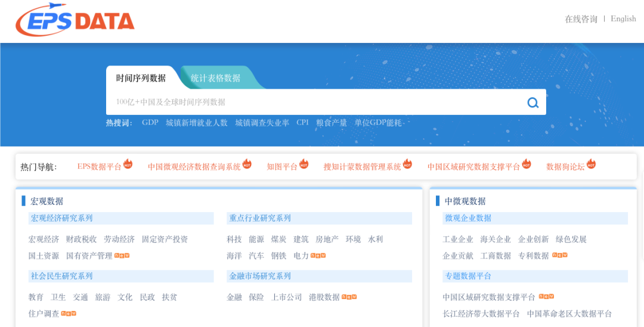The width and height of the screenshot is (644, 327).
Task: Select hot search term 单位GDP能耗
Action: click(x=378, y=123)
